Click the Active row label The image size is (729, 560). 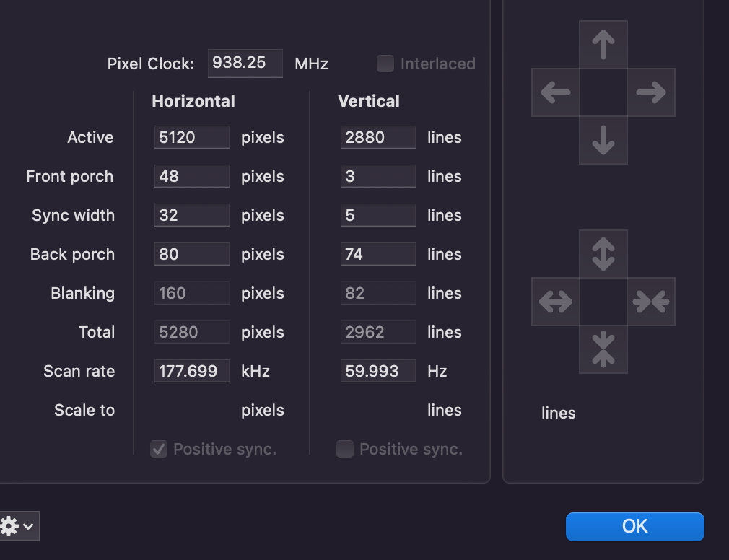90,137
